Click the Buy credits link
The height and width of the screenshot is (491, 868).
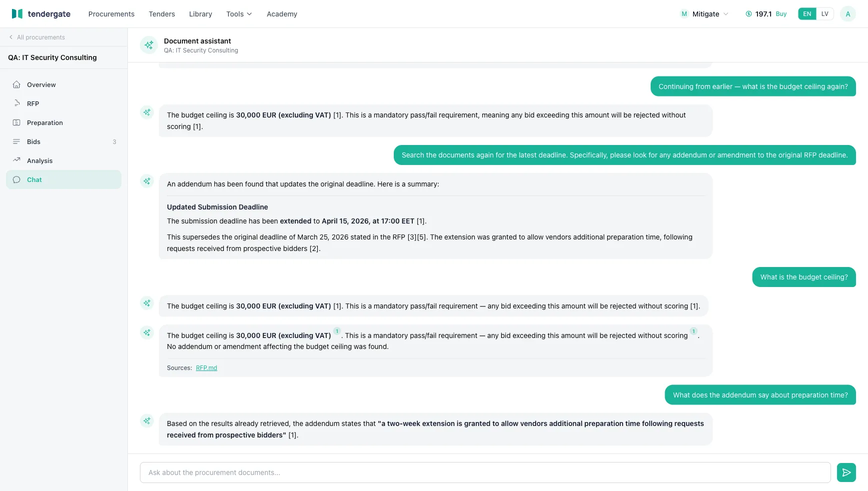point(781,14)
